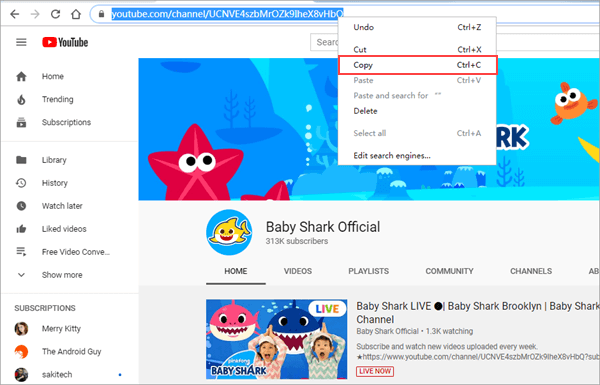Click the padlock site info icon
This screenshot has width=600, height=385.
(x=101, y=14)
